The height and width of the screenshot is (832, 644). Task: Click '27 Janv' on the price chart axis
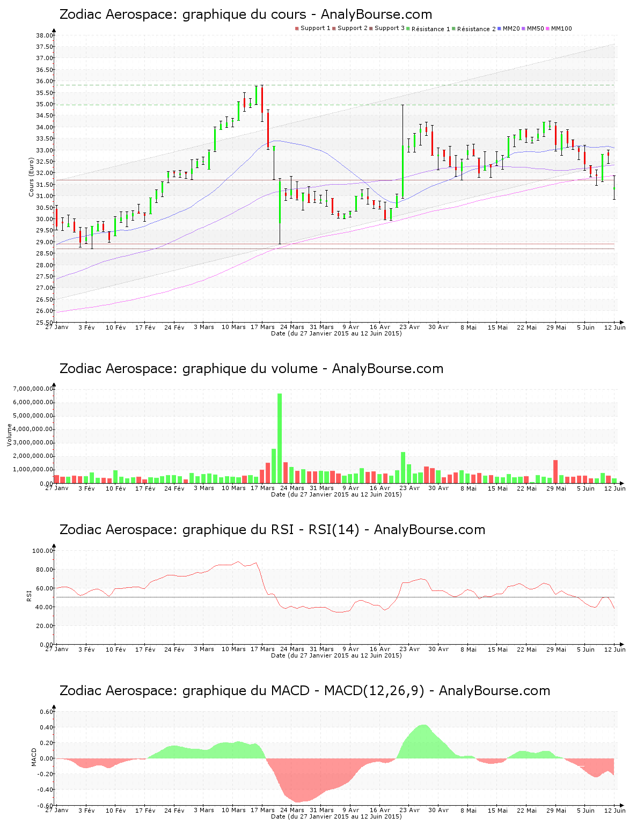pyautogui.click(x=57, y=327)
